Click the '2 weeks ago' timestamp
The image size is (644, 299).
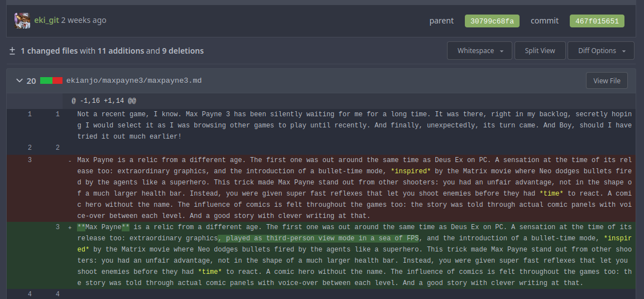tap(84, 20)
